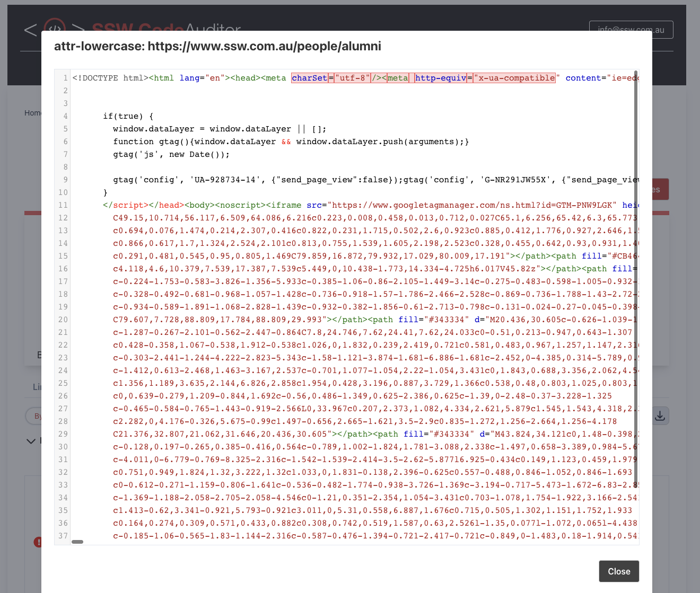Select line number 11 in the code gutter

coord(63,205)
